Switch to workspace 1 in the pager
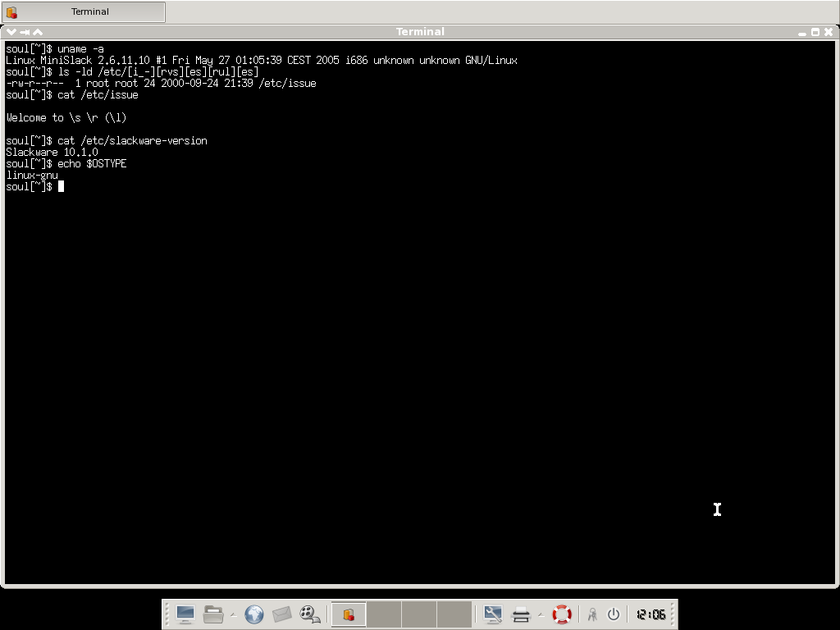This screenshot has height=630, width=840. click(349, 614)
